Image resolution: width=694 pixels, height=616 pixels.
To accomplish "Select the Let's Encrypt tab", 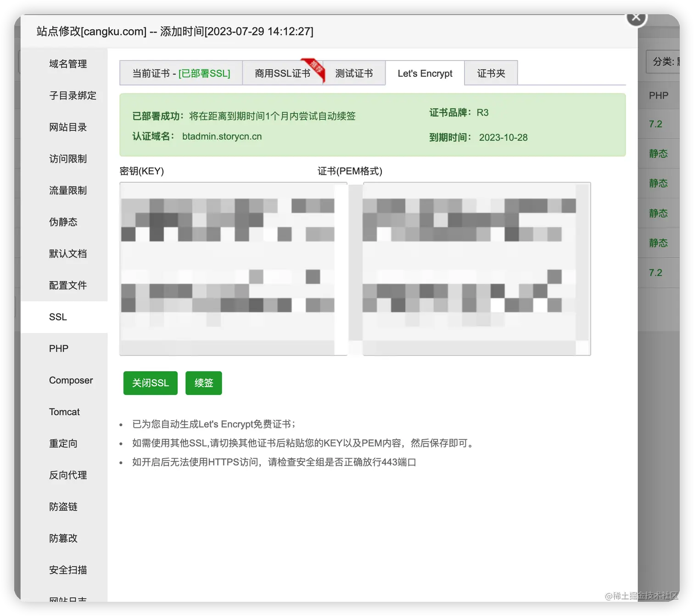I will [x=425, y=73].
